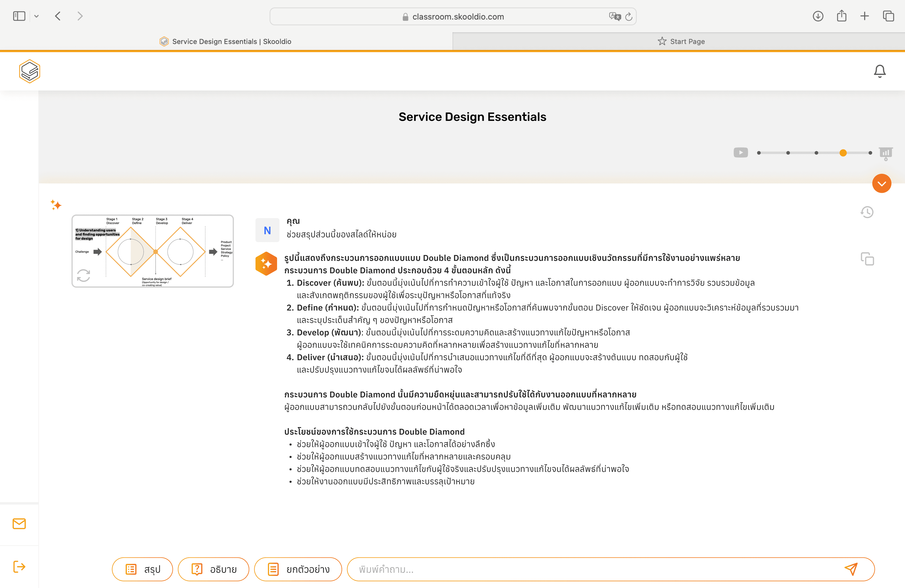The image size is (905, 588).
Task: Open the presentation chart icon at progress end
Action: [x=886, y=153]
